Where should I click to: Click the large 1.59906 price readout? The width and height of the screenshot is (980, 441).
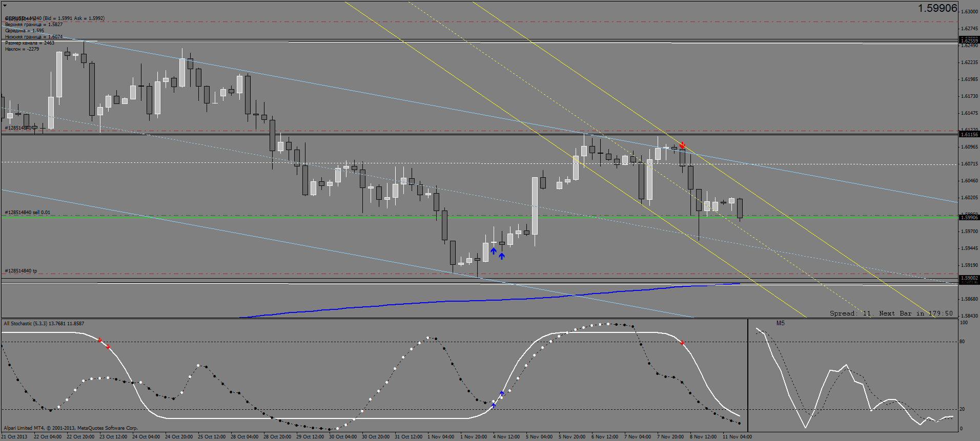tap(937, 8)
